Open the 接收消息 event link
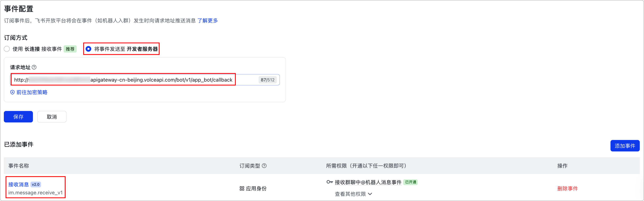The width and height of the screenshot is (644, 201). click(19, 184)
